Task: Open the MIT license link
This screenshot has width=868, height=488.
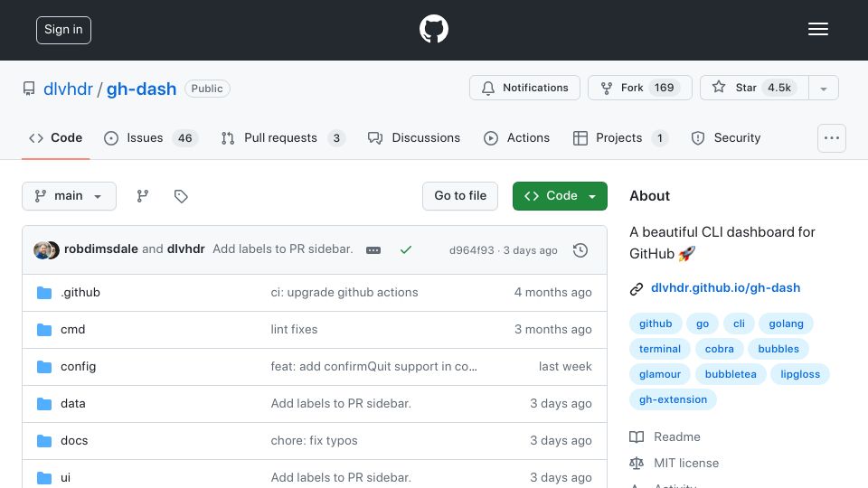Action: tap(686, 463)
